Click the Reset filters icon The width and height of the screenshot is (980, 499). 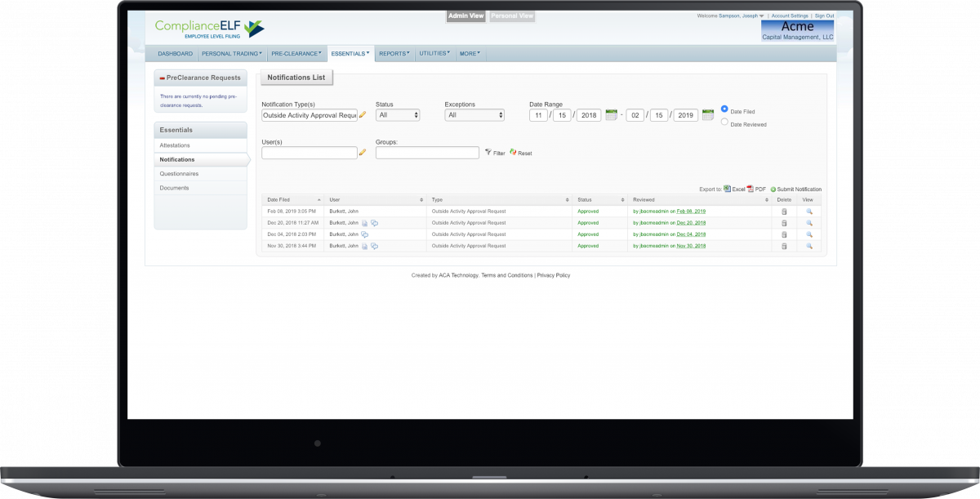(x=520, y=153)
